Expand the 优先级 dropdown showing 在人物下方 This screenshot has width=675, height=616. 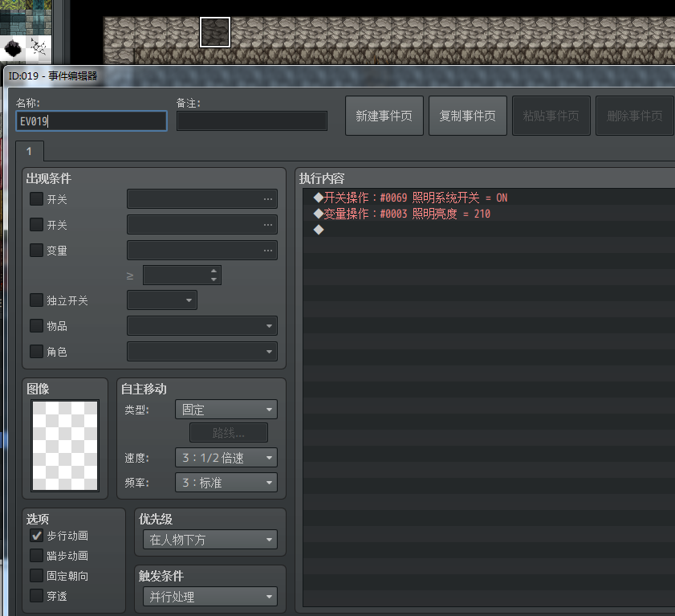[209, 540]
